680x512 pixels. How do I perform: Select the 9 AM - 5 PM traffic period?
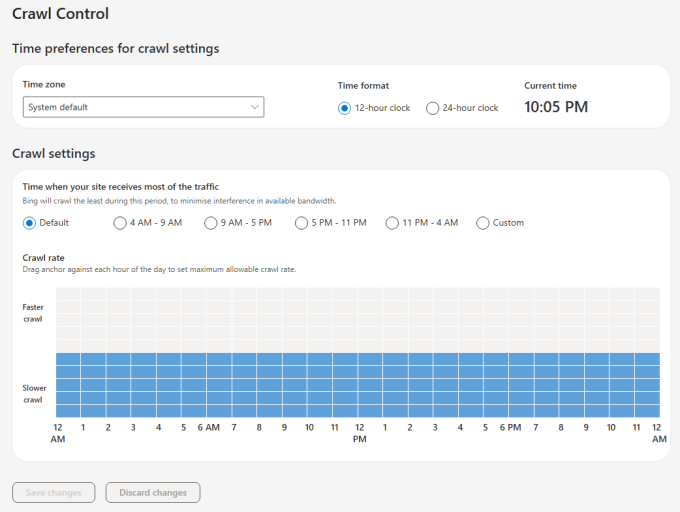[x=210, y=223]
